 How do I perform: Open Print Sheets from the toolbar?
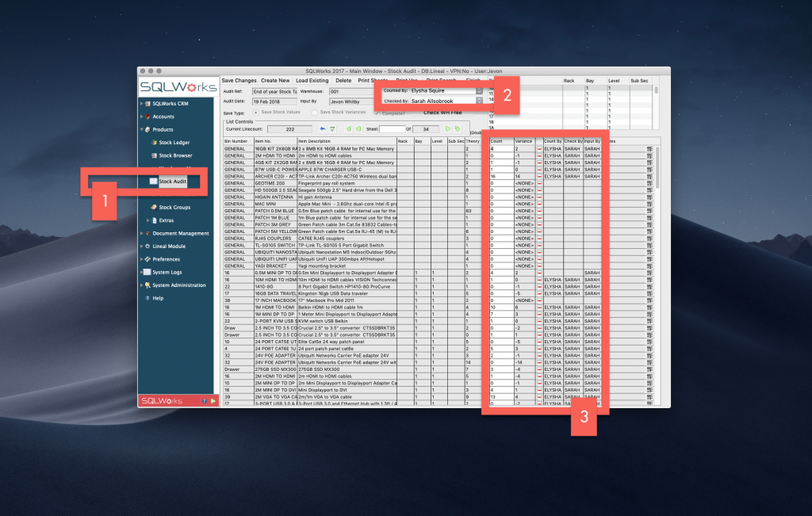point(372,80)
